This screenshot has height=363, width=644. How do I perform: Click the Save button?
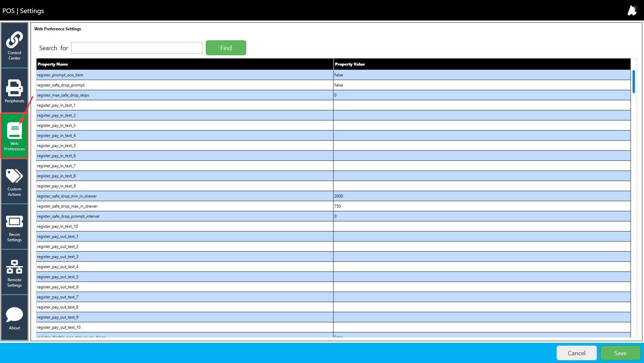[620, 353]
